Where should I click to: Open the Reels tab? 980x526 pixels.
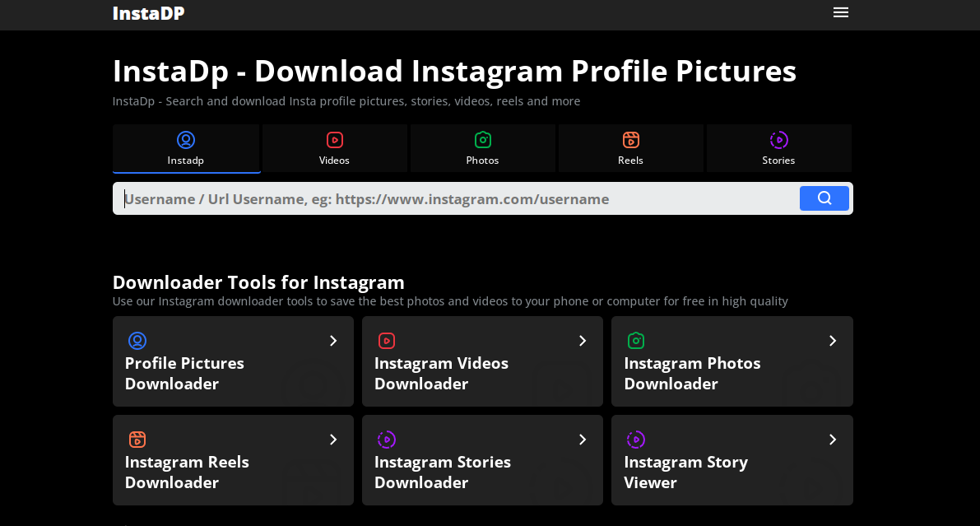[x=630, y=148]
